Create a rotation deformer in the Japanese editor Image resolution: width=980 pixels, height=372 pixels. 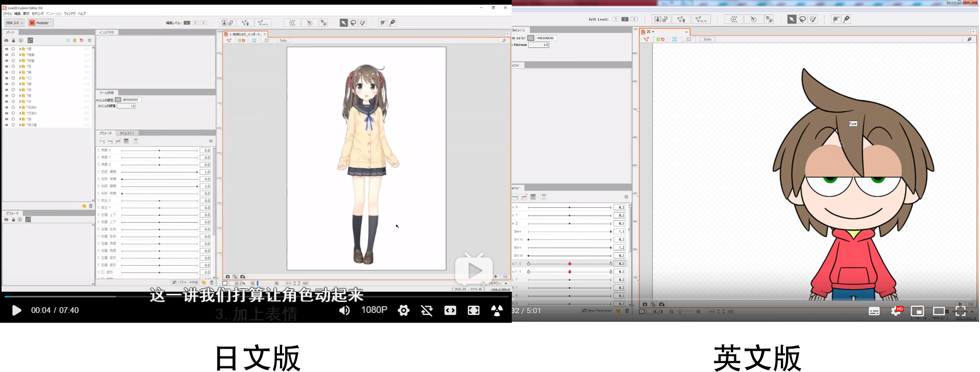tap(310, 23)
